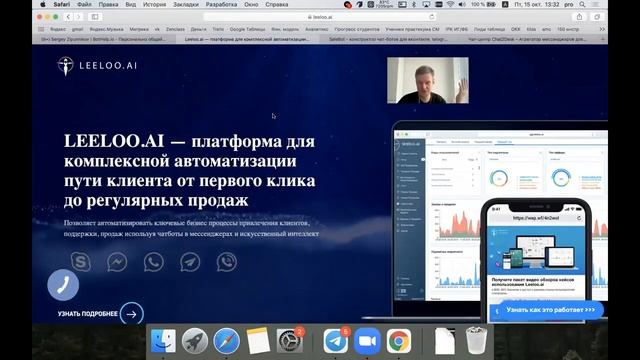Switch to the Sergey Botmother tab
Viewport: 640px width, 360px height.
point(104,39)
